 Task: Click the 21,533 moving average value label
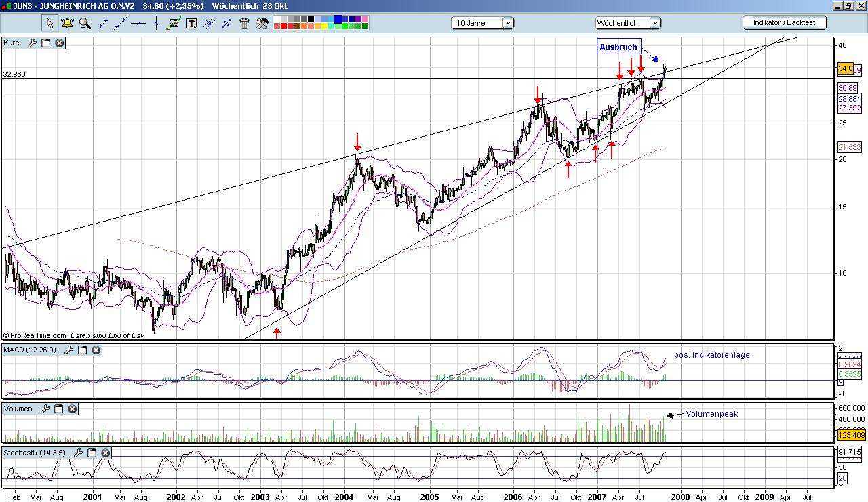850,147
